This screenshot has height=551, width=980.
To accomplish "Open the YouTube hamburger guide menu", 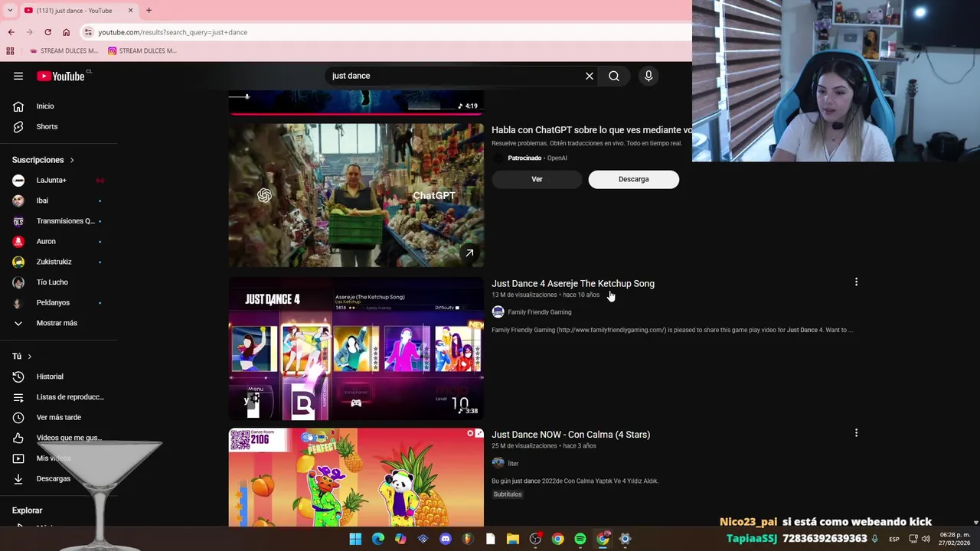I will tap(18, 76).
